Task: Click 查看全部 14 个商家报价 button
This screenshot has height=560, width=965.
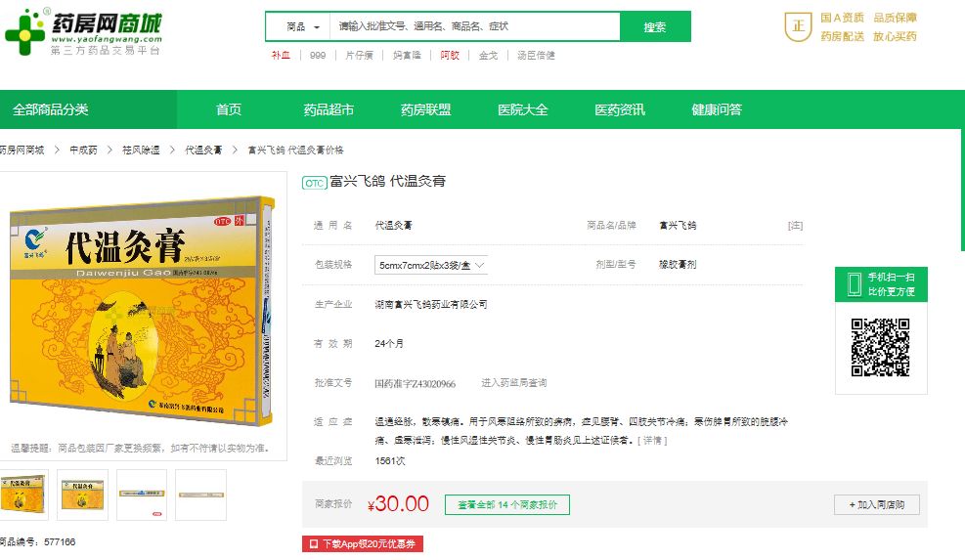Action: pyautogui.click(x=507, y=504)
